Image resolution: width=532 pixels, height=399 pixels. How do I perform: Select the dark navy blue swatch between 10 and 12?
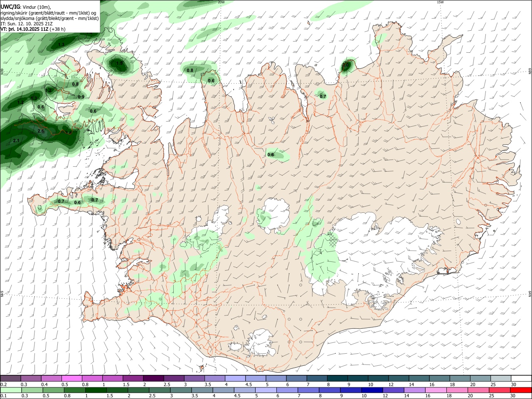point(372,390)
